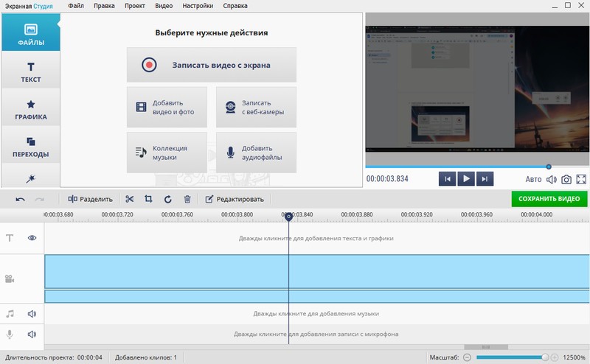Image resolution: width=590 pixels, height=364 pixels.
Task: Click the rotate clip icon
Action: [167, 199]
